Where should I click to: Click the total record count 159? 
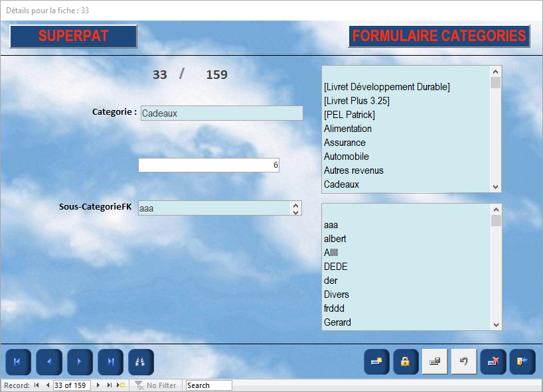tap(217, 75)
